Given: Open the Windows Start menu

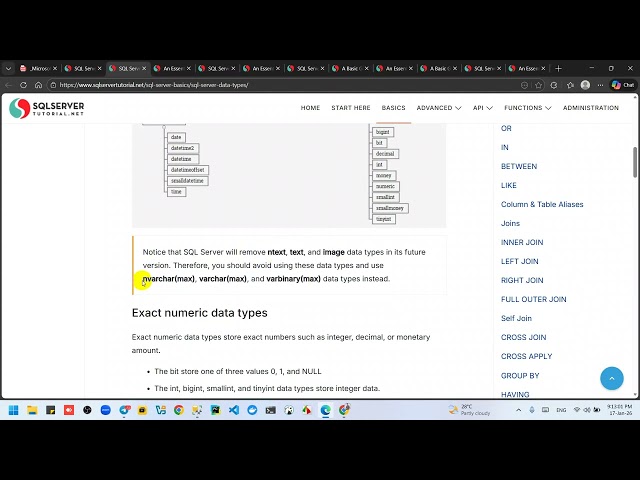Looking at the screenshot, I should [13, 410].
